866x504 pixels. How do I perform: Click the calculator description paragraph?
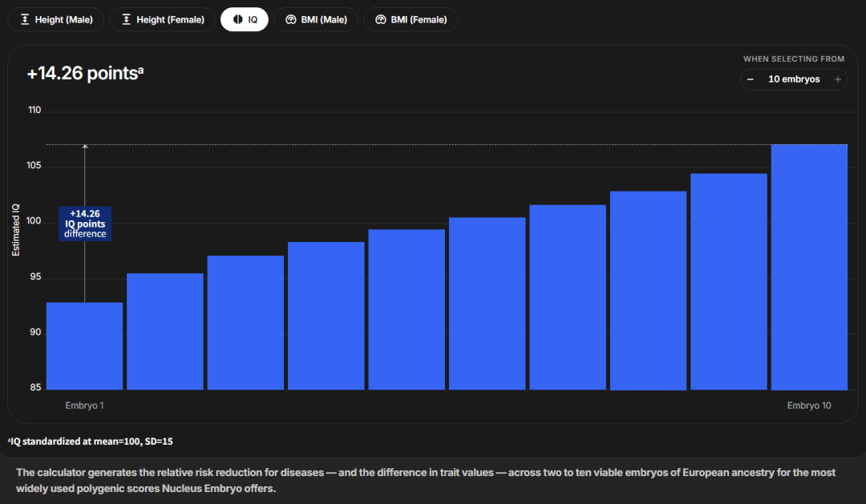click(425, 480)
